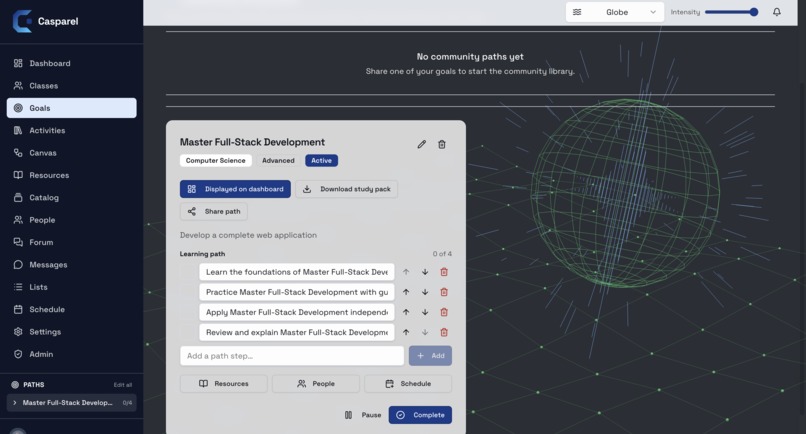Click the notifications bell icon
The width and height of the screenshot is (806, 434).
pyautogui.click(x=777, y=12)
